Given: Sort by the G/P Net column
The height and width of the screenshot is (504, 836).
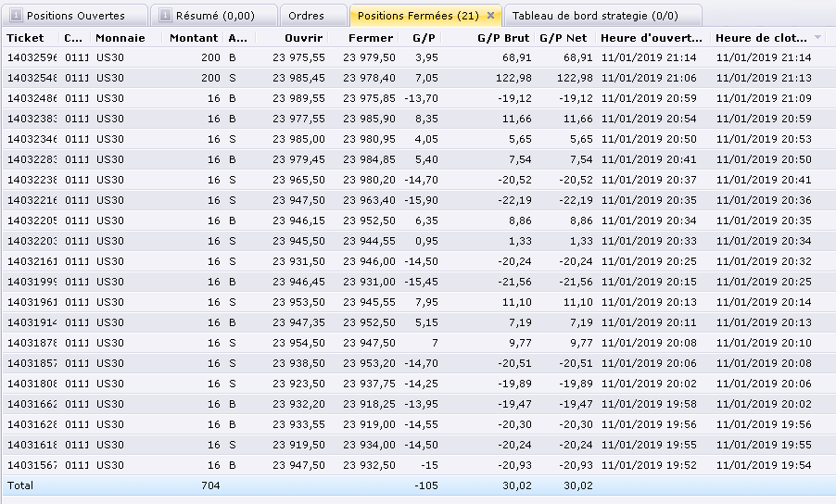Looking at the screenshot, I should click(x=563, y=38).
